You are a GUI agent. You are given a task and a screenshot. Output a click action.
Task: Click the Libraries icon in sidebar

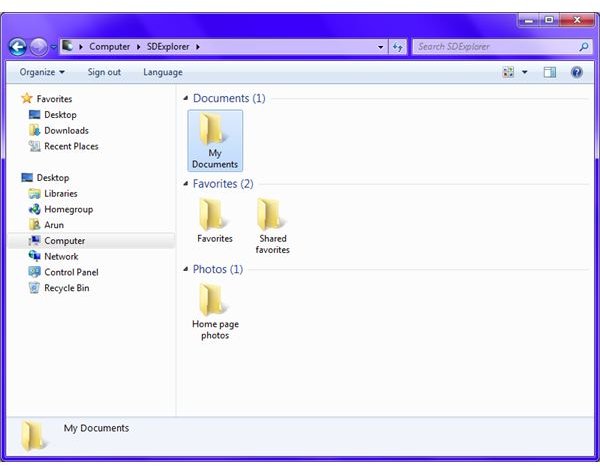[34, 194]
